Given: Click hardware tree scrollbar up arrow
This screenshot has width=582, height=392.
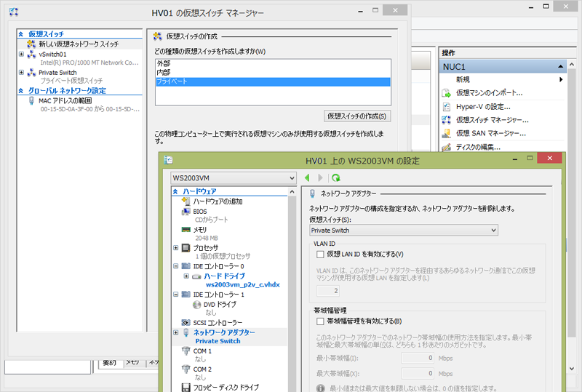Looking at the screenshot, I should click(292, 191).
